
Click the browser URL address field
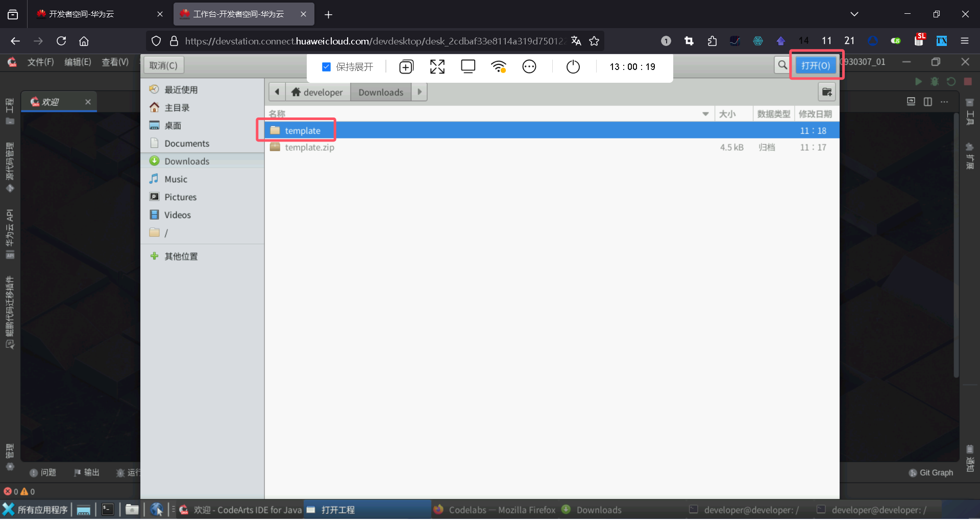tap(374, 41)
